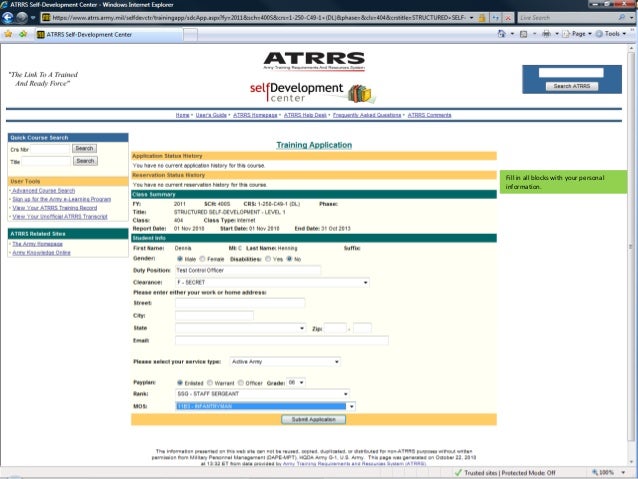This screenshot has height=479, width=638.
Task: Click the Street address input field
Action: 240,303
